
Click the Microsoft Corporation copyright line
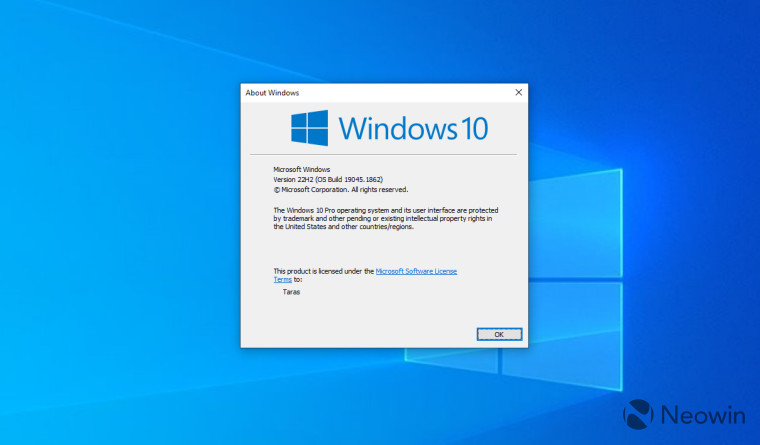[x=341, y=190]
